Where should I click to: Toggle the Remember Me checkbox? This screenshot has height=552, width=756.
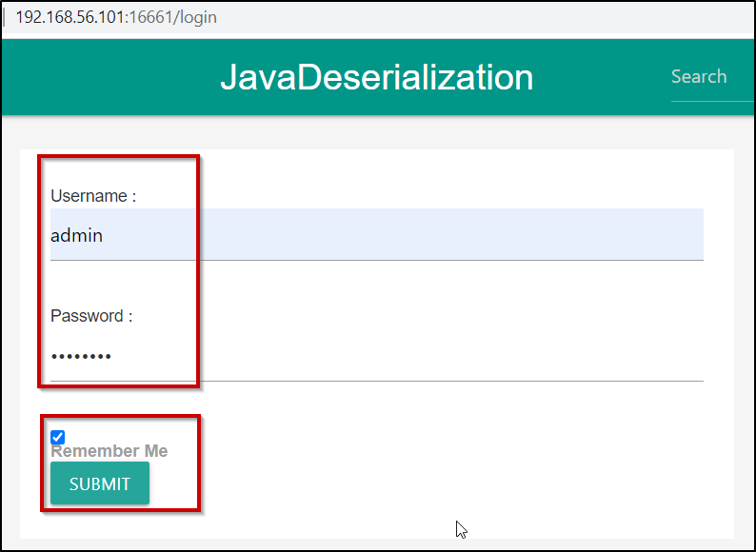pyautogui.click(x=57, y=437)
